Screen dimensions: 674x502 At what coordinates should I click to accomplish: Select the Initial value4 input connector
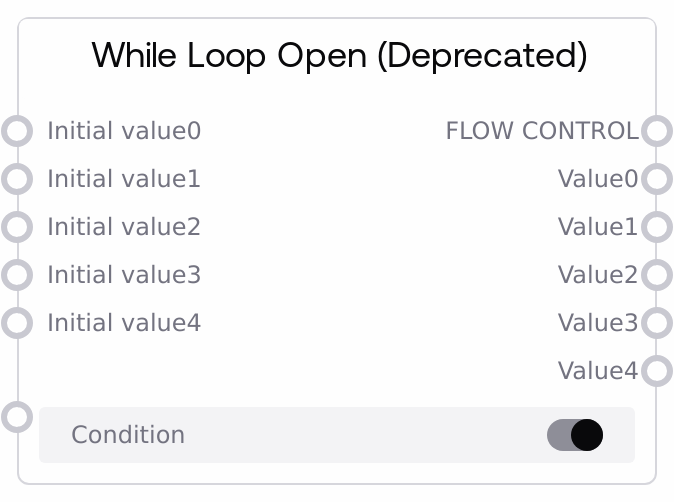pyautogui.click(x=17, y=323)
